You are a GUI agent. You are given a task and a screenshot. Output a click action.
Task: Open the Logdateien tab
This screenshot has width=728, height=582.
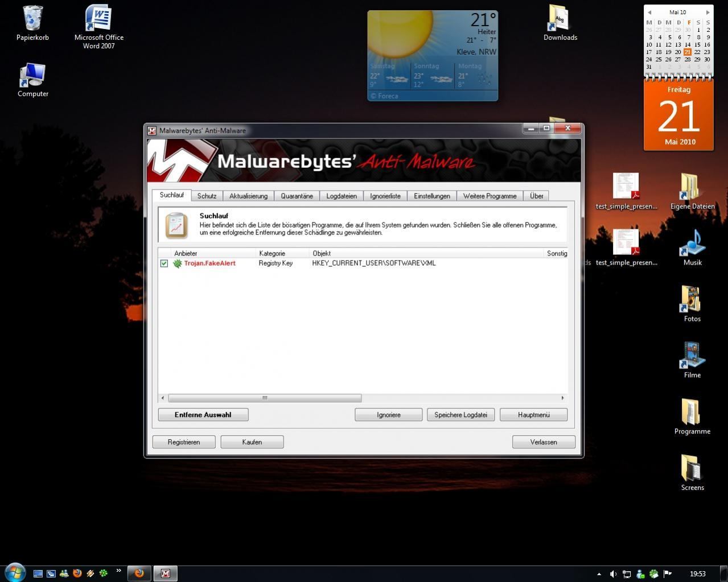click(x=342, y=196)
